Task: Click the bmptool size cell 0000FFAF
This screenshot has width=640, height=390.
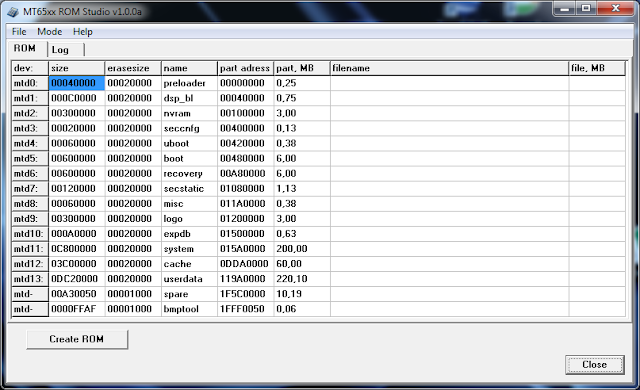Action: coord(77,309)
